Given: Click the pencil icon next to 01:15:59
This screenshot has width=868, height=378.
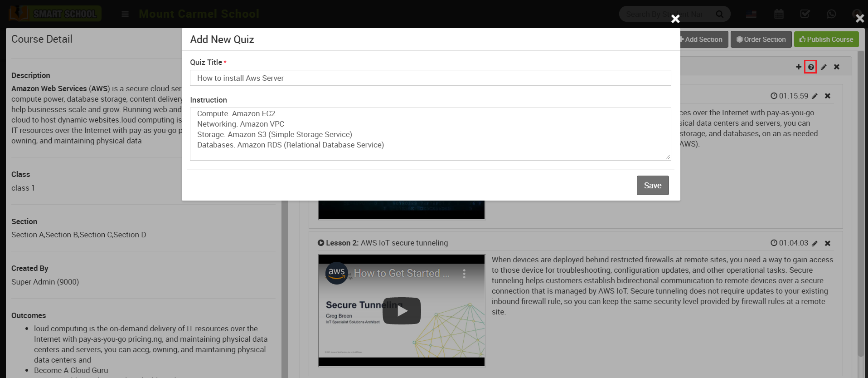Looking at the screenshot, I should 815,96.
